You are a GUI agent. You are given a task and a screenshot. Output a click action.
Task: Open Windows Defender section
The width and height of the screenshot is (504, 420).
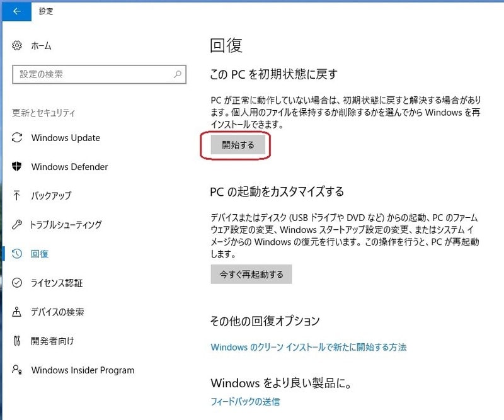point(69,167)
